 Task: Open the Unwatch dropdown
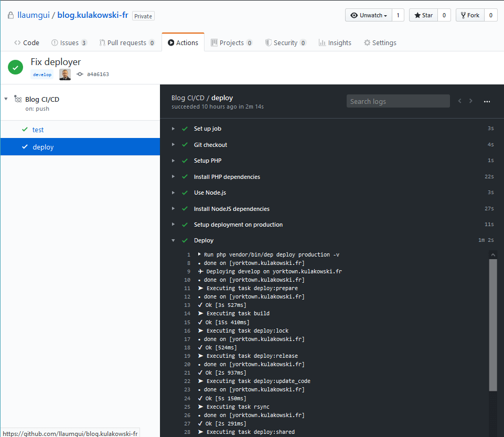[369, 15]
